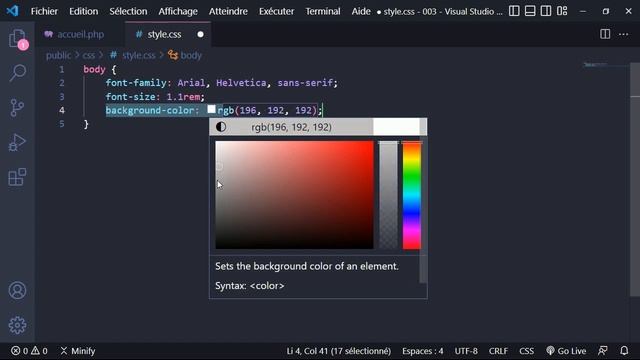The image size is (640, 360).
Task: Open the Fichier menu
Action: (x=44, y=11)
